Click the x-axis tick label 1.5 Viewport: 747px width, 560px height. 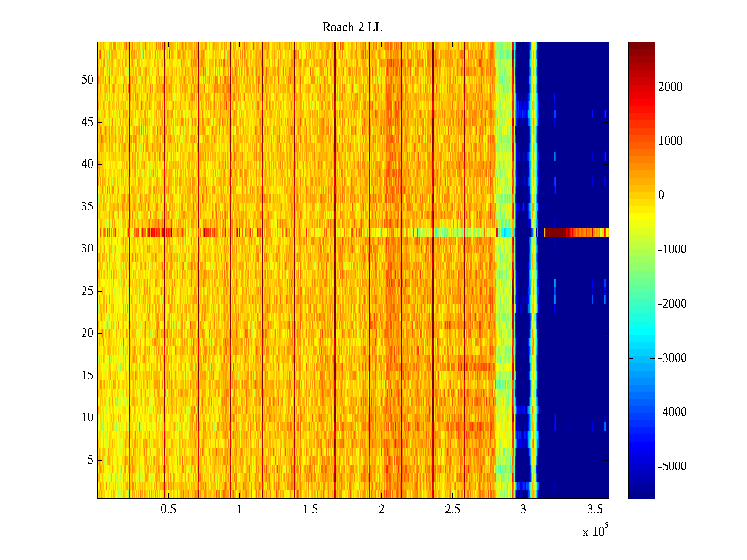310,510
